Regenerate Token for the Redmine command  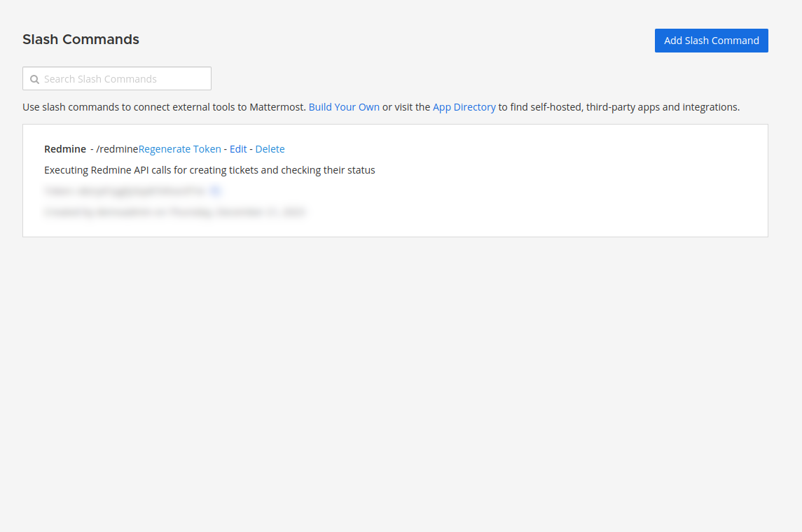180,149
